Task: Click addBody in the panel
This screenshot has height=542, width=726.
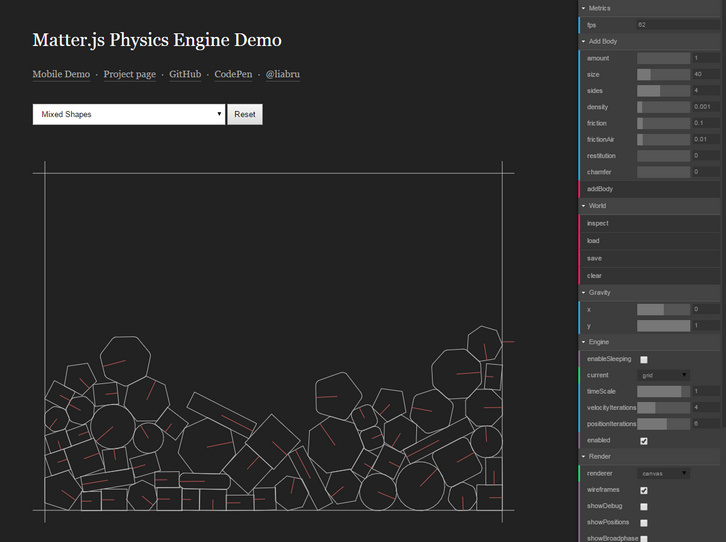Action: (601, 188)
